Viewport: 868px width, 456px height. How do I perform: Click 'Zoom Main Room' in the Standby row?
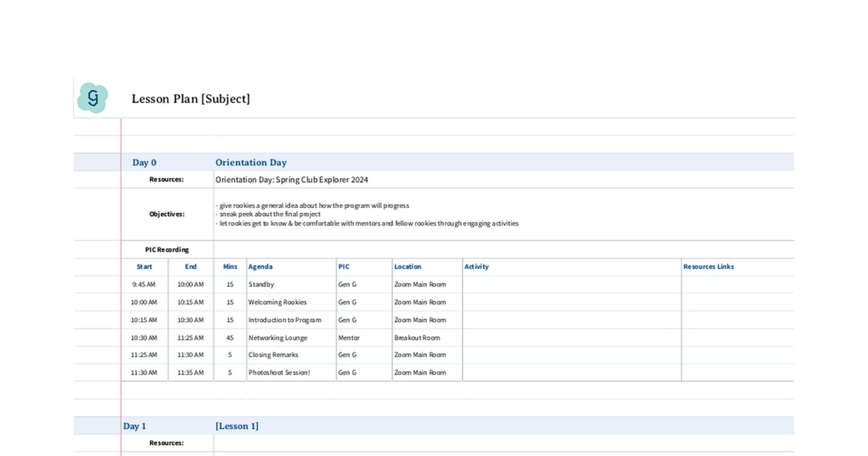pyautogui.click(x=420, y=284)
